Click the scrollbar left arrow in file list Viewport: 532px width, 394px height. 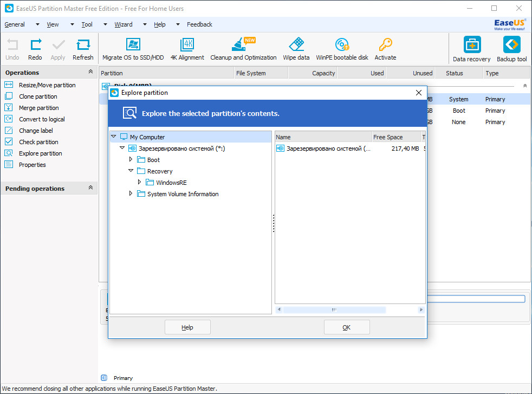[279, 309]
